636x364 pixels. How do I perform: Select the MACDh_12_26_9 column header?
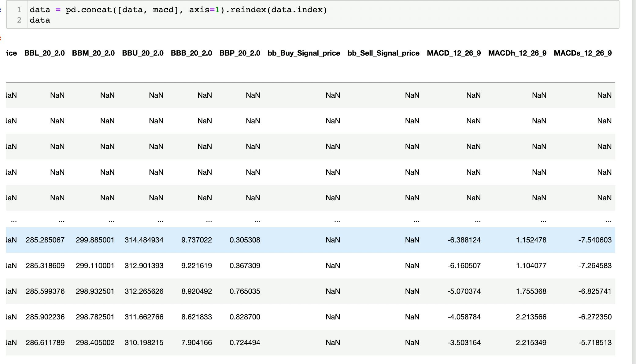[517, 53]
